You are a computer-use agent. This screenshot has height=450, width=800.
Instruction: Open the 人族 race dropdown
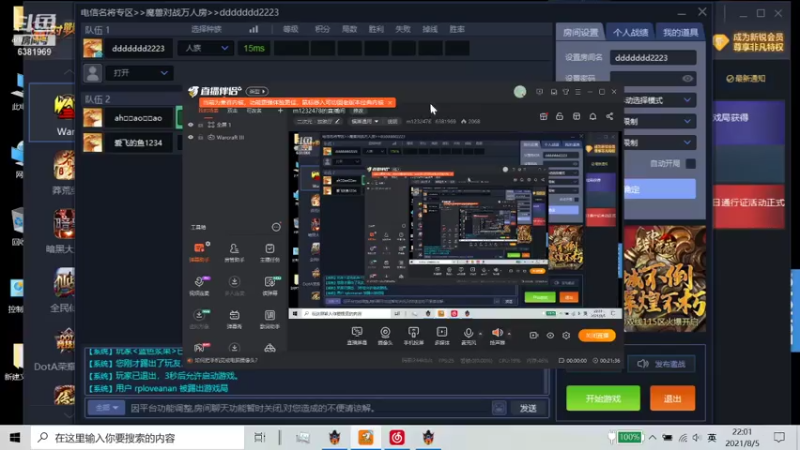[x=206, y=48]
